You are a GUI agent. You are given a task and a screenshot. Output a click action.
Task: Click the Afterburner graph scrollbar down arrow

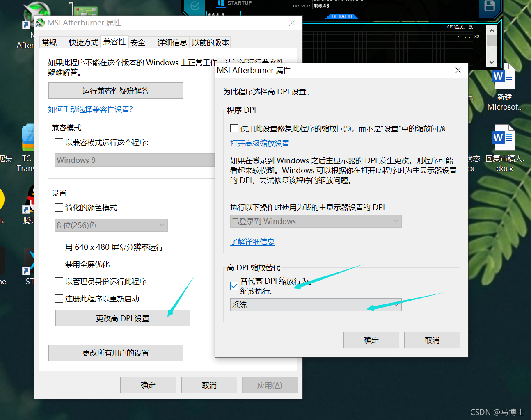(x=492, y=62)
